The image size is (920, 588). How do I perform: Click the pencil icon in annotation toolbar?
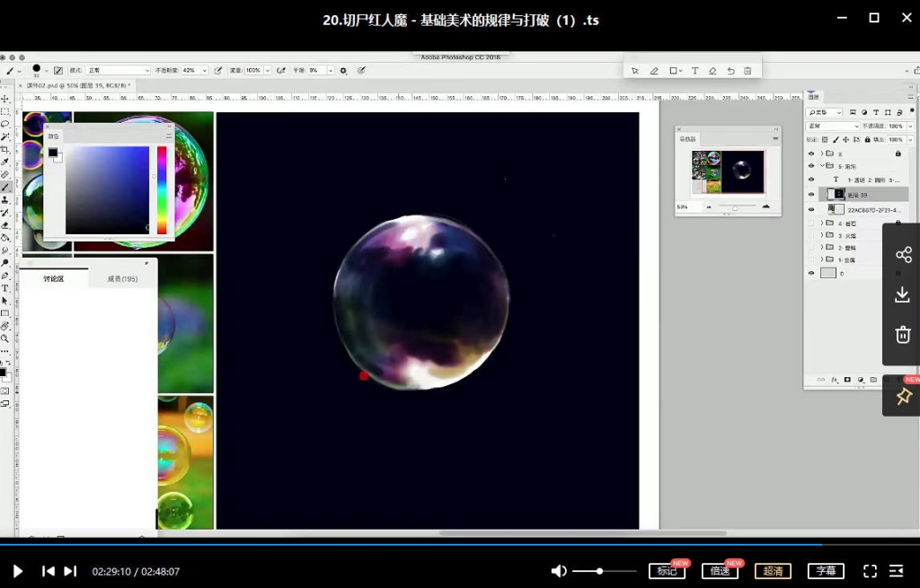[654, 71]
